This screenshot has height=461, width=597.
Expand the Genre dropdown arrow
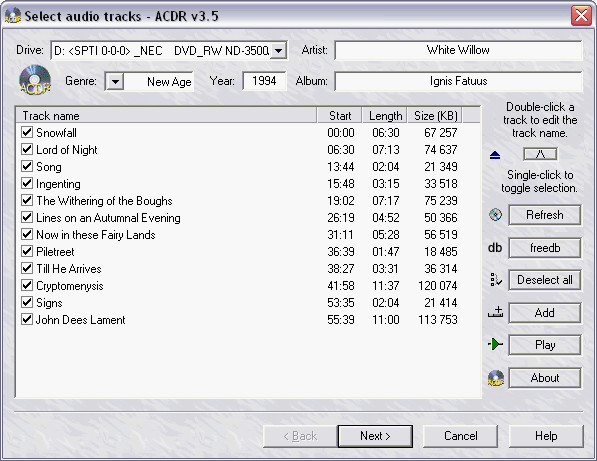[x=115, y=81]
